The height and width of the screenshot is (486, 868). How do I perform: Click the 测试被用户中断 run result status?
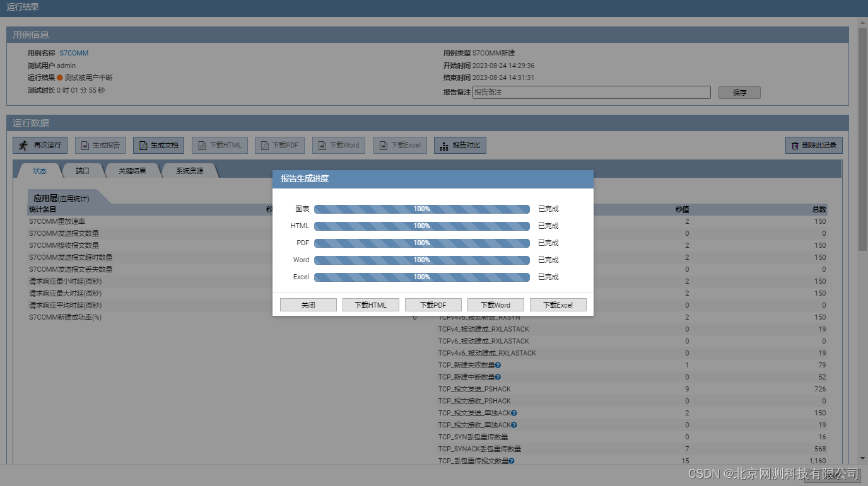88,78
